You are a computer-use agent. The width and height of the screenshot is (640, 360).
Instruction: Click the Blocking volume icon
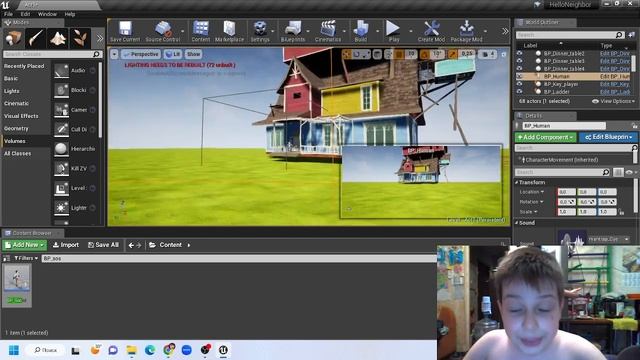[61, 90]
